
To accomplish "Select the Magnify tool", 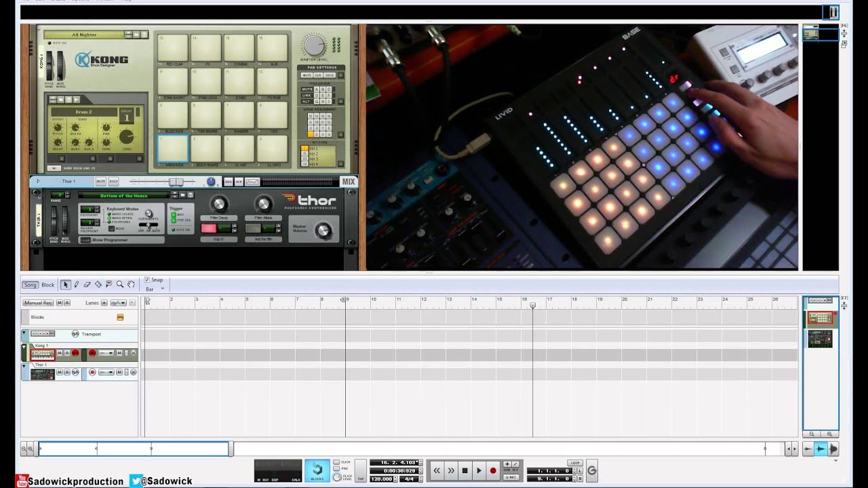I will point(120,285).
